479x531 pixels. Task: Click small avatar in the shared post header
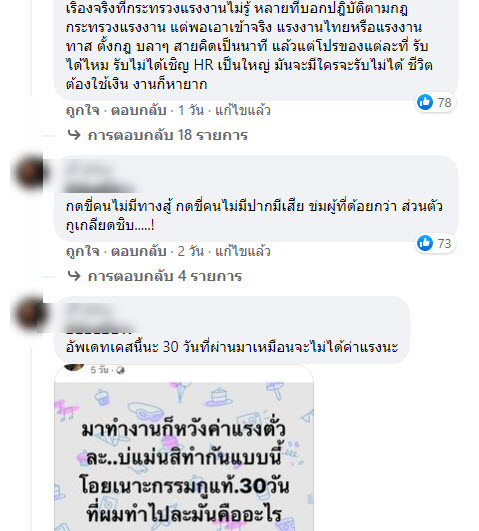pyautogui.click(x=74, y=367)
